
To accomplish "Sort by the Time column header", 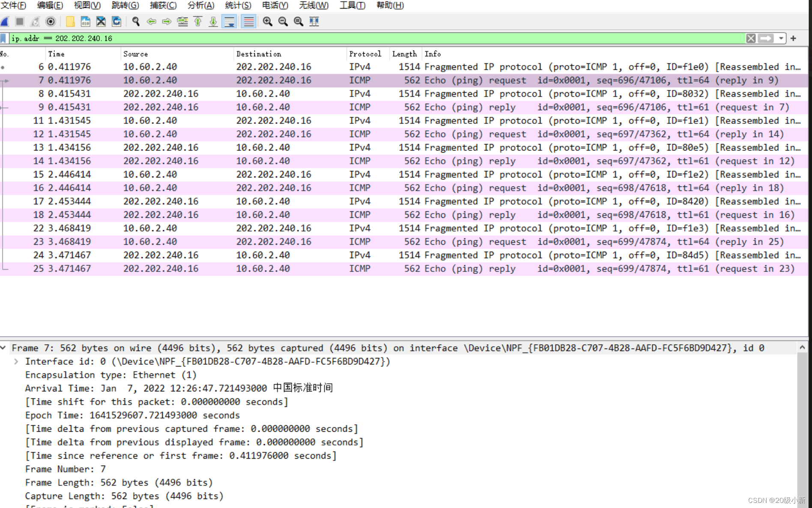I will pyautogui.click(x=83, y=54).
